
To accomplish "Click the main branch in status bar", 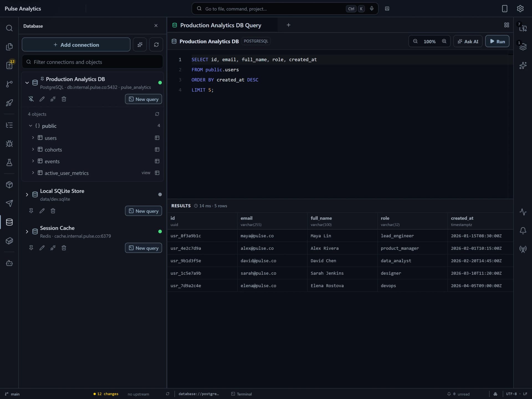I will 12,394.
